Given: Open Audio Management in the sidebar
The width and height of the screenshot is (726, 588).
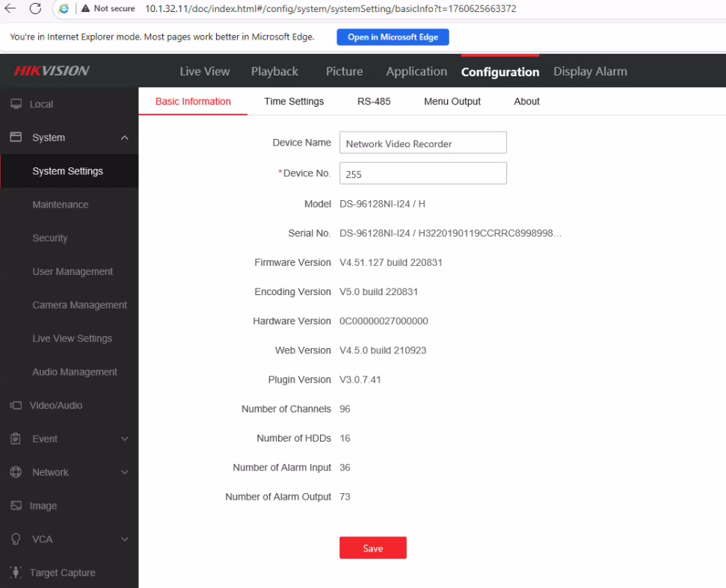Looking at the screenshot, I should coord(70,372).
